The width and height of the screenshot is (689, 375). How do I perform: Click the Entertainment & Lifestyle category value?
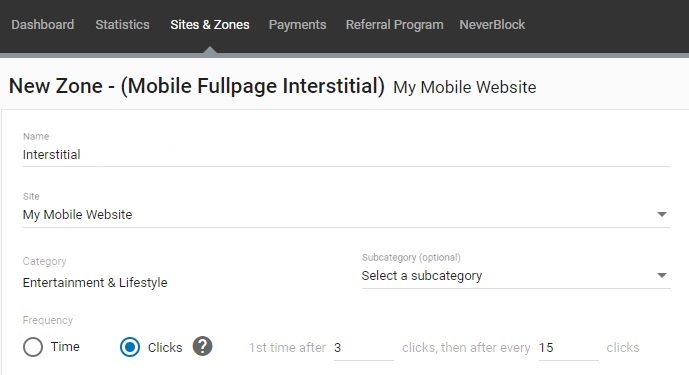click(x=95, y=282)
